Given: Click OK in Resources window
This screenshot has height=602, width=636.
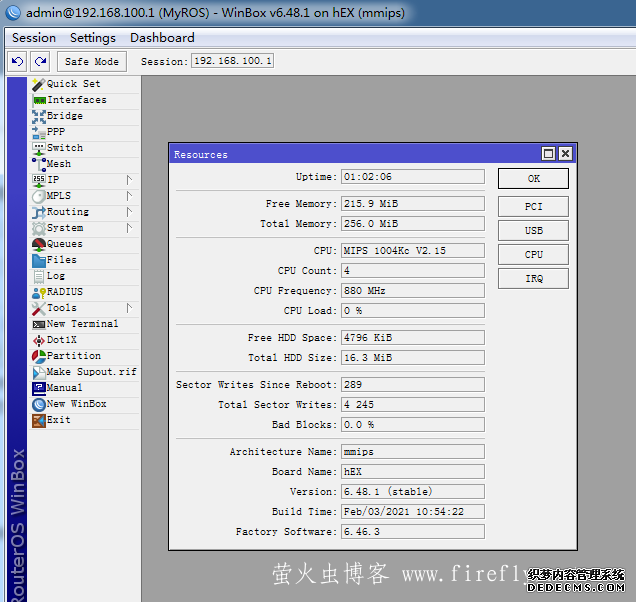Looking at the screenshot, I should [533, 178].
